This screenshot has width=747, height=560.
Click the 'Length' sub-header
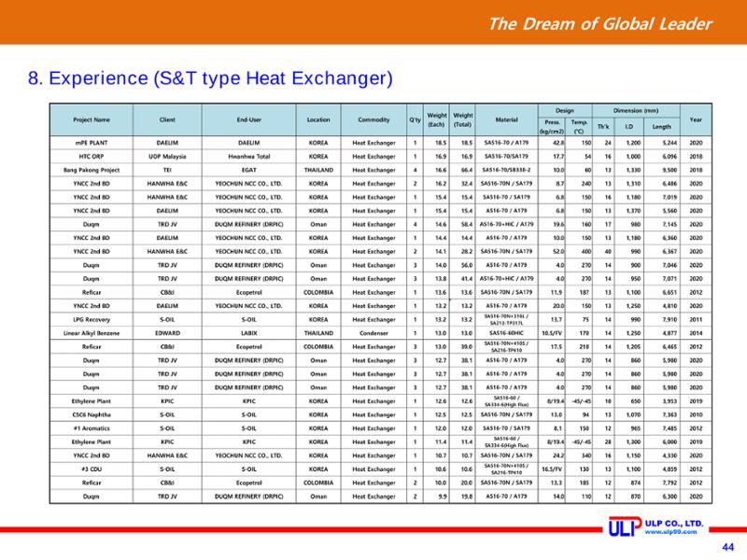pos(661,127)
